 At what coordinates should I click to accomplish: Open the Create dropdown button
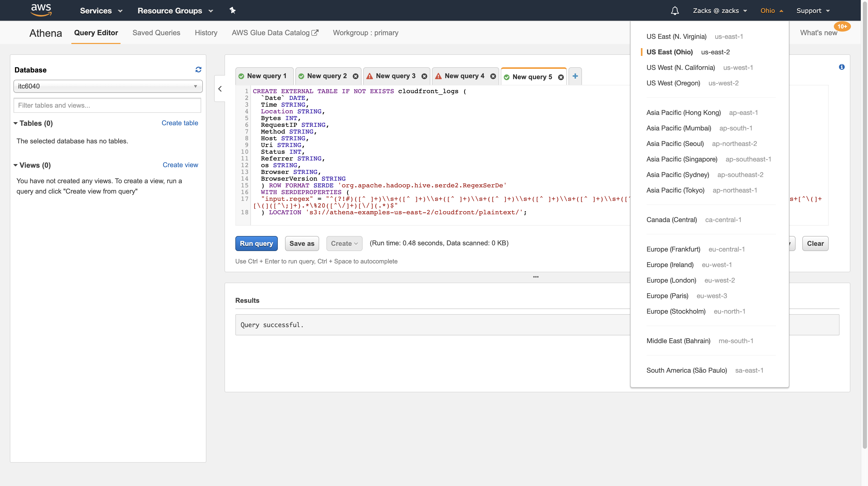(x=344, y=243)
